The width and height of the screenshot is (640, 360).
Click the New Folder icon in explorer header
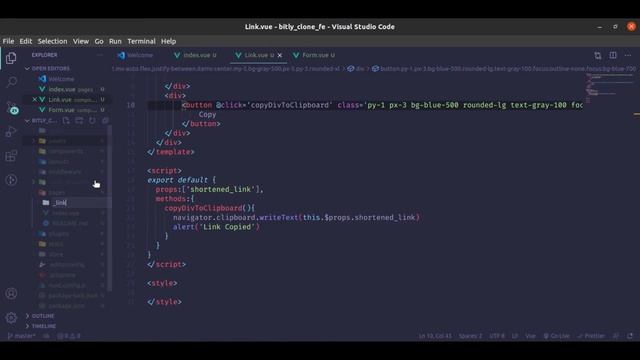79,120
